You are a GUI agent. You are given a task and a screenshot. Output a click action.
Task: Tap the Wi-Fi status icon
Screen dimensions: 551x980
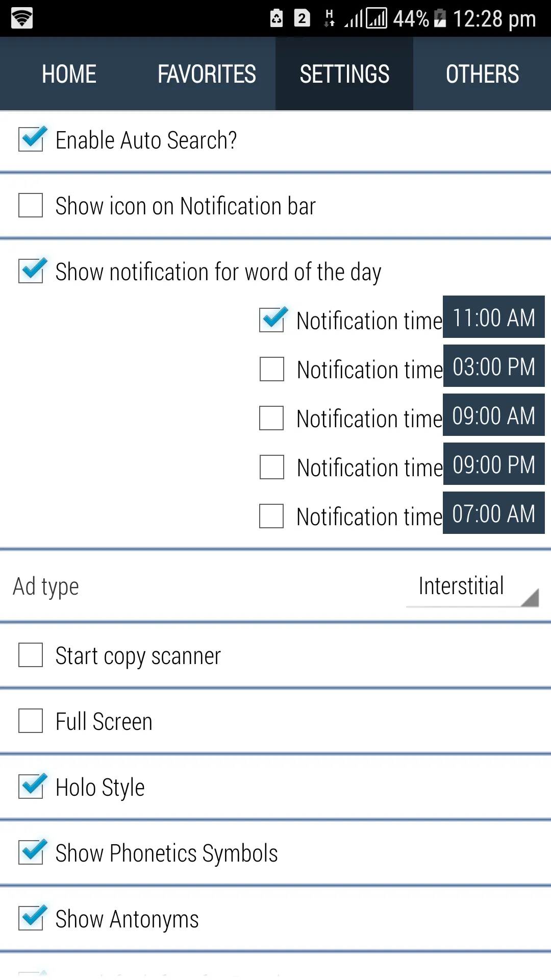point(22,18)
